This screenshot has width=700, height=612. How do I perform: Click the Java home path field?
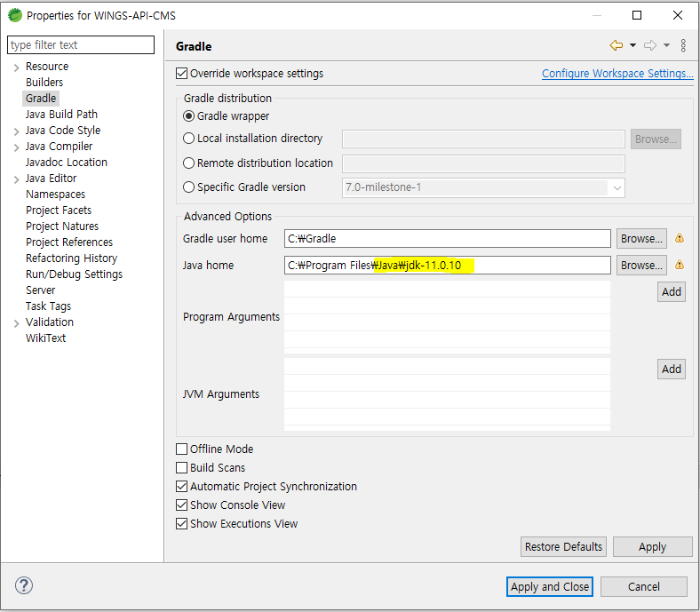[x=448, y=266]
